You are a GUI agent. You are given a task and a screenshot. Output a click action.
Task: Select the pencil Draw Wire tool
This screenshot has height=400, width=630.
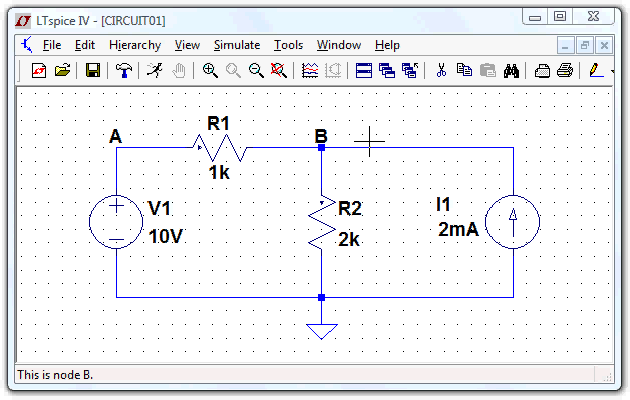pos(596,70)
